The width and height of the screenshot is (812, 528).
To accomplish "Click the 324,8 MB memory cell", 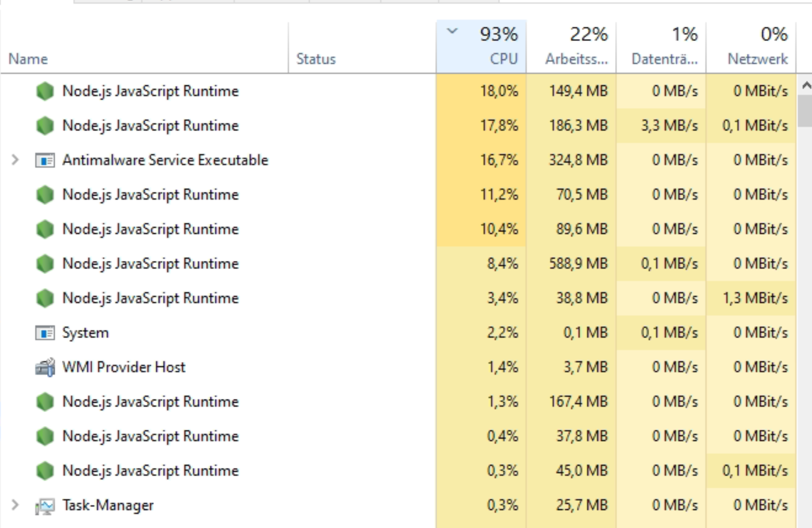I will coord(571,160).
